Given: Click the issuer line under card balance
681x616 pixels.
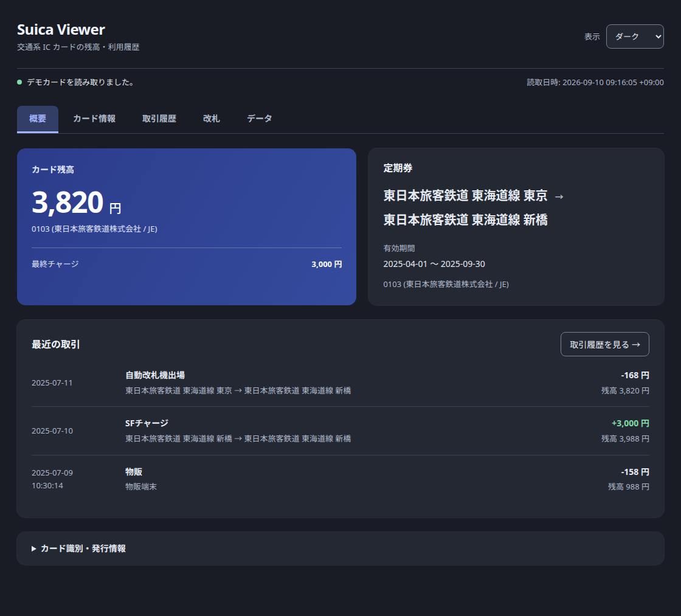Looking at the screenshot, I should (x=94, y=229).
